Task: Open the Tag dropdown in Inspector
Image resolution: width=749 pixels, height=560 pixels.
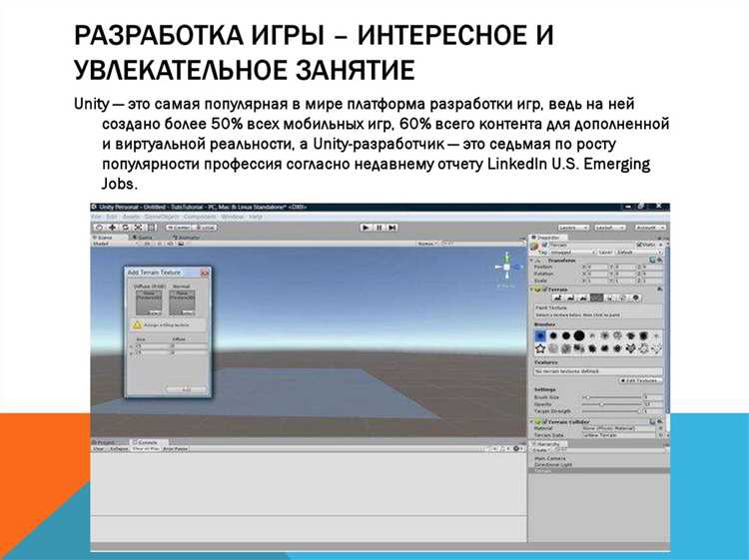Action: (572, 253)
